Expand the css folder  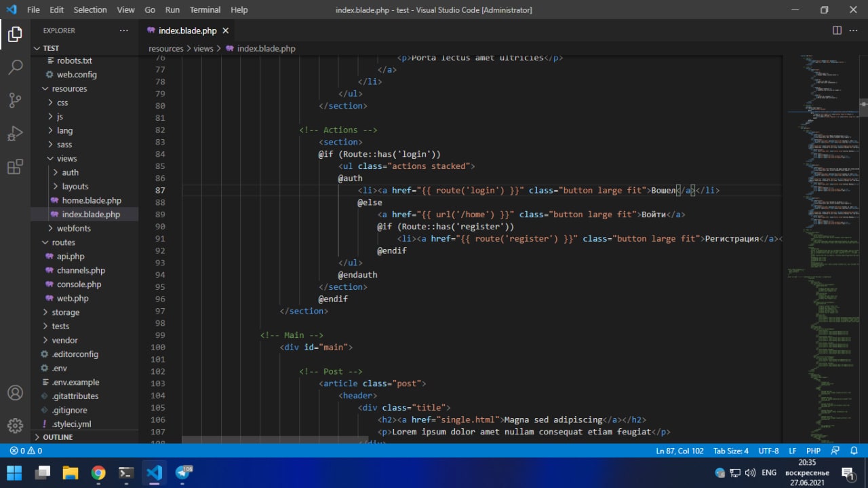pos(62,102)
